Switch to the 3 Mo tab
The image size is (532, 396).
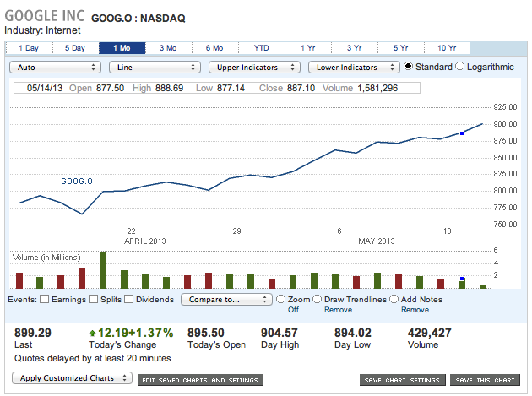pyautogui.click(x=167, y=47)
